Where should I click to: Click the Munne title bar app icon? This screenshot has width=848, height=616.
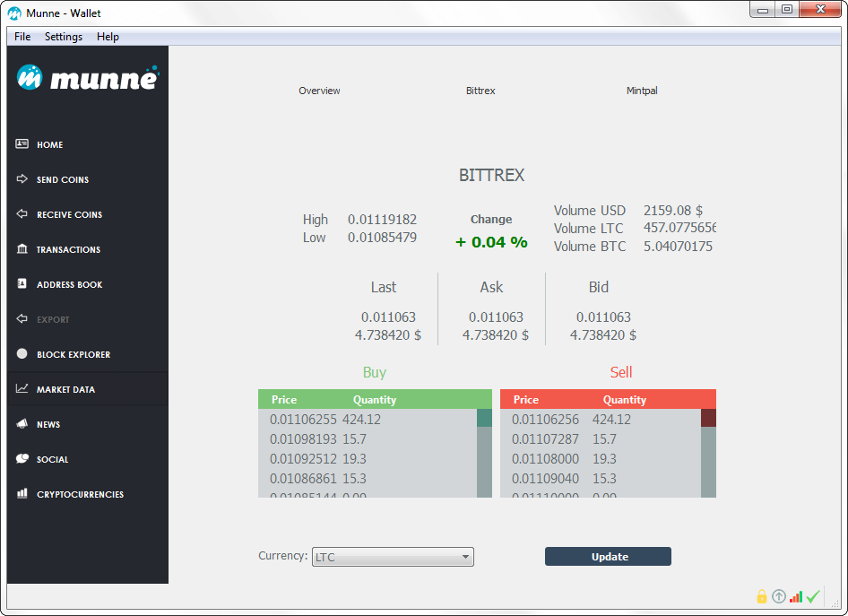(x=14, y=13)
